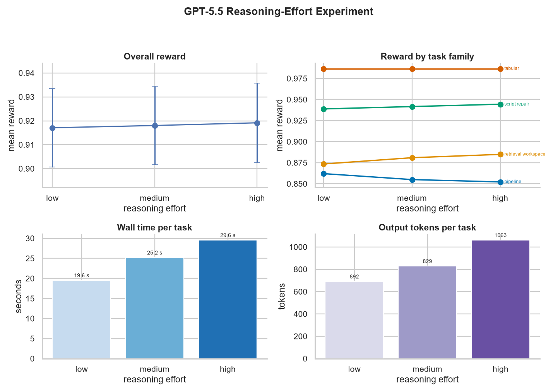
Task: Select the medium-effort data point in Overall reward
Action: (x=155, y=126)
